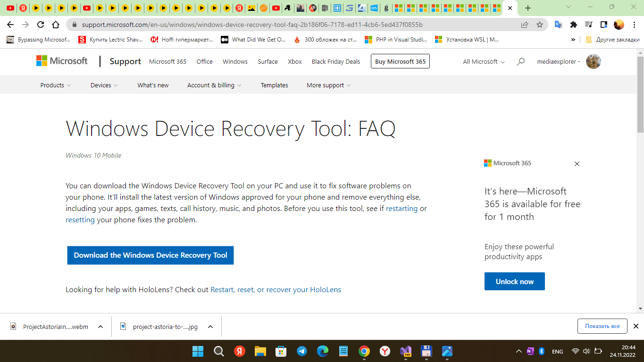This screenshot has width=644, height=362.
Task: Open Black Friday Deals nav item
Action: (x=336, y=61)
